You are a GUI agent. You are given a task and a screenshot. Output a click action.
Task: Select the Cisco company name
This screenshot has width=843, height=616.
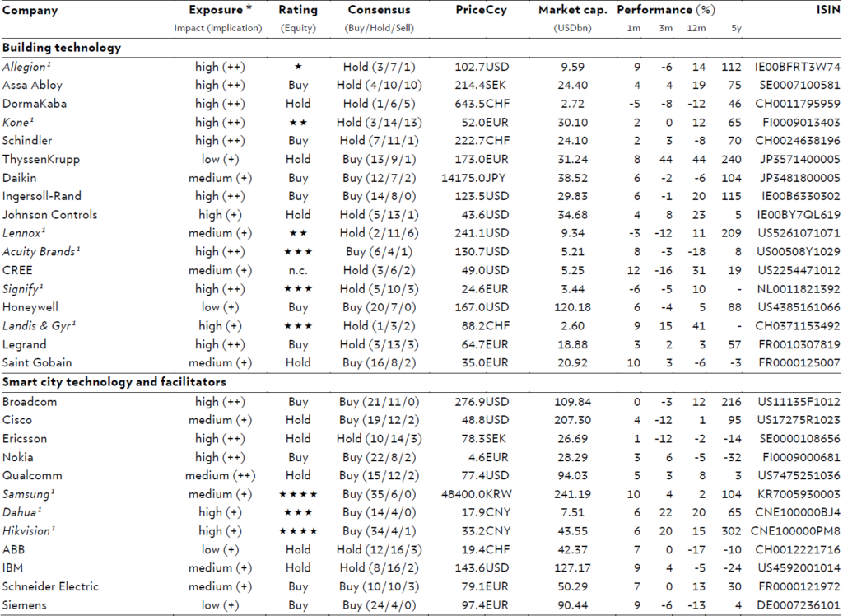(x=17, y=420)
